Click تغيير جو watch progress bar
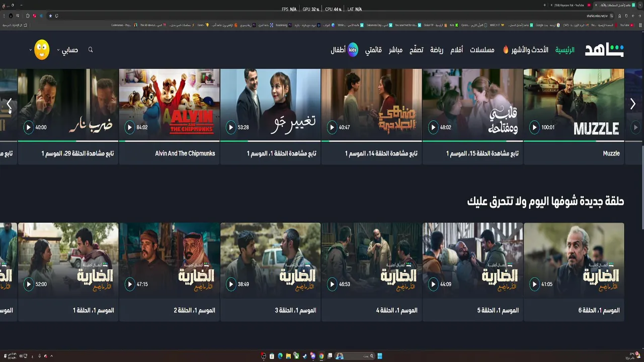 click(x=271, y=141)
